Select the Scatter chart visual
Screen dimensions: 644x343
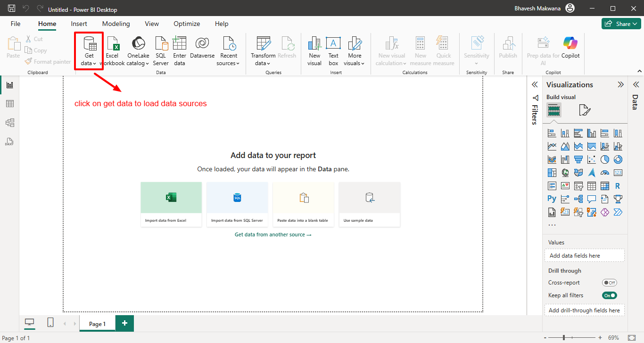point(591,159)
